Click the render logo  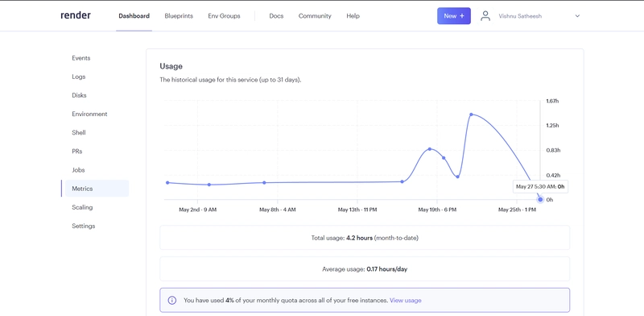point(76,15)
